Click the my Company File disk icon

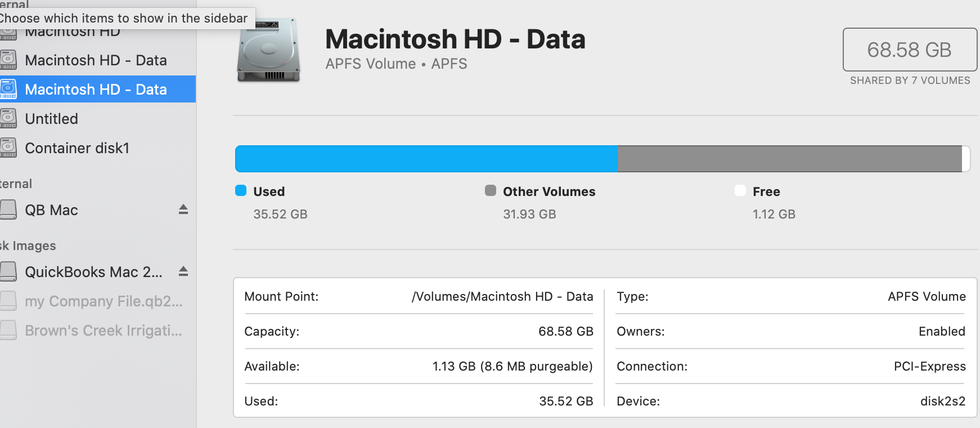pyautogui.click(x=8, y=301)
